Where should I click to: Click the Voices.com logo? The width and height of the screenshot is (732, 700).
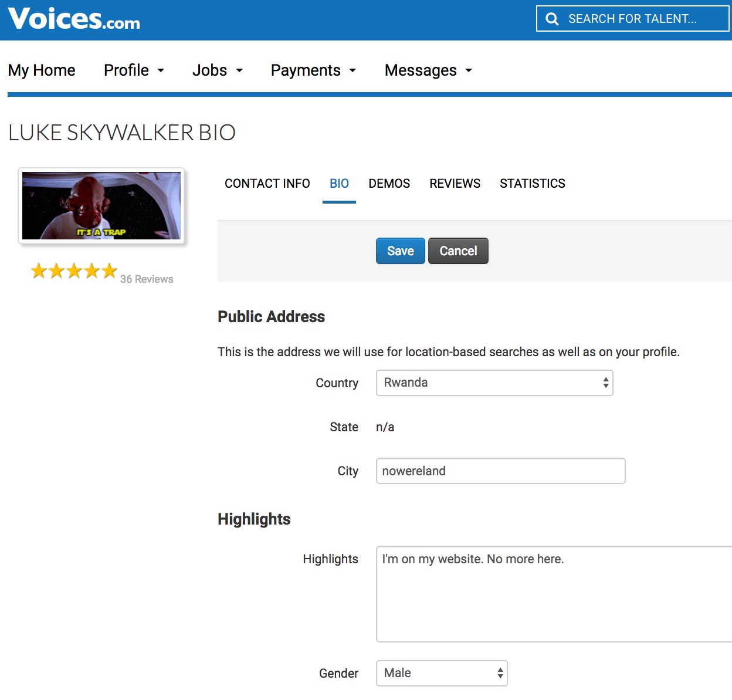point(74,19)
